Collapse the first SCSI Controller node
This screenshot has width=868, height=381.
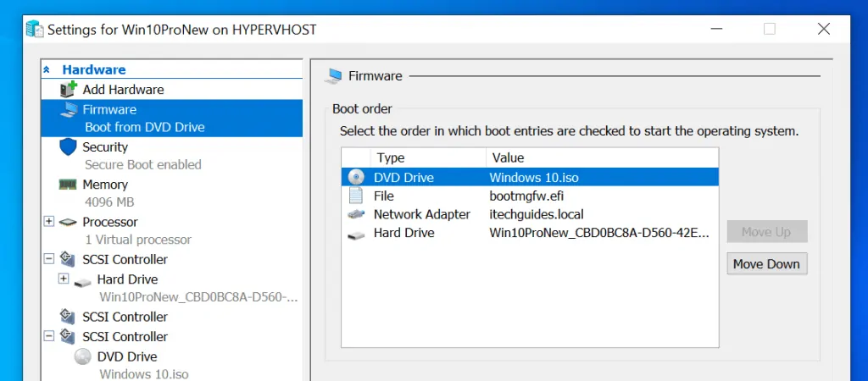[48, 259]
